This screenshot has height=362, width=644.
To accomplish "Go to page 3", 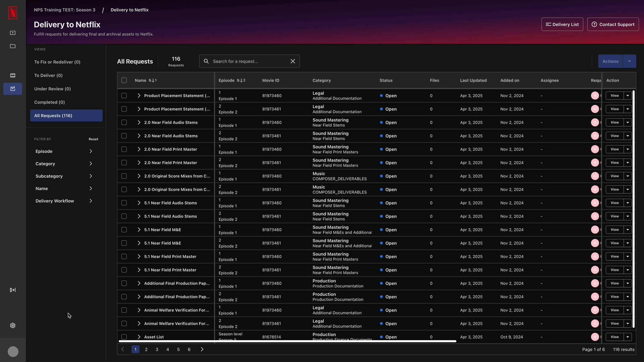I will pyautogui.click(x=157, y=349).
